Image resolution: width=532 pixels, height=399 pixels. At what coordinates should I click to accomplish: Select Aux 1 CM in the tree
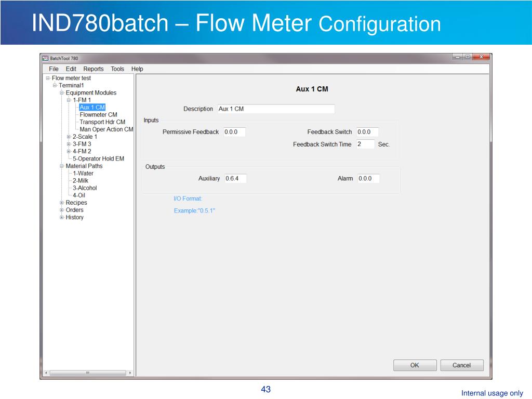coord(92,107)
